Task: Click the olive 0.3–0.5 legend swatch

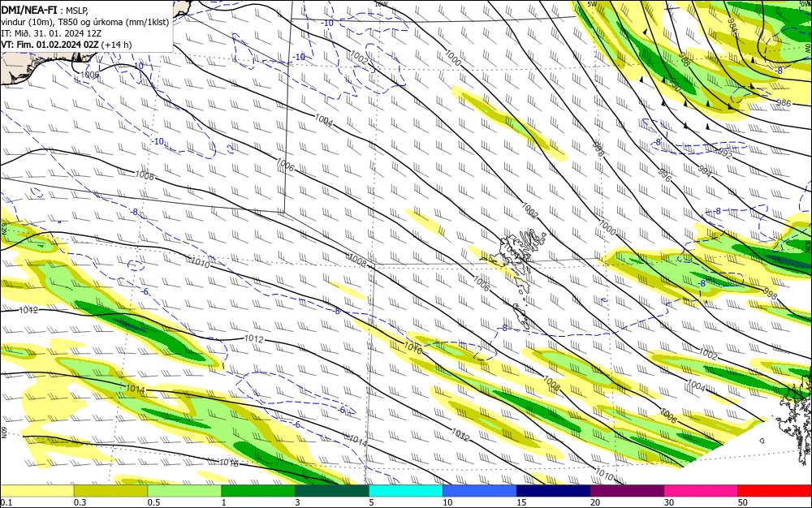Action: pos(110,491)
